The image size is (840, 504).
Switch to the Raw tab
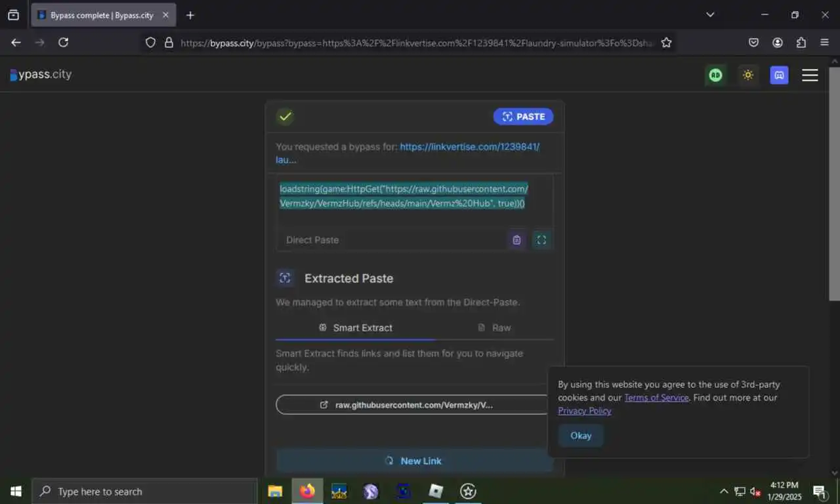[x=494, y=327]
